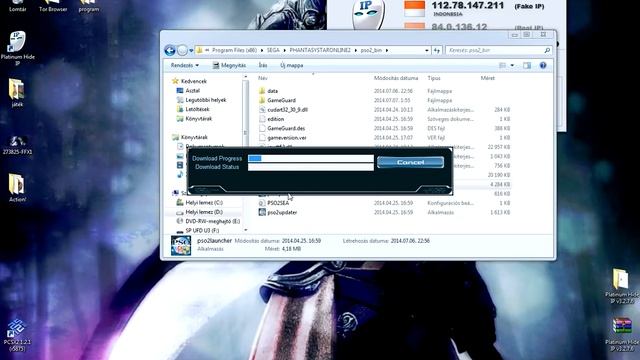The height and width of the screenshot is (360, 640).
Task: Sort by Név column header
Action: click(x=263, y=78)
